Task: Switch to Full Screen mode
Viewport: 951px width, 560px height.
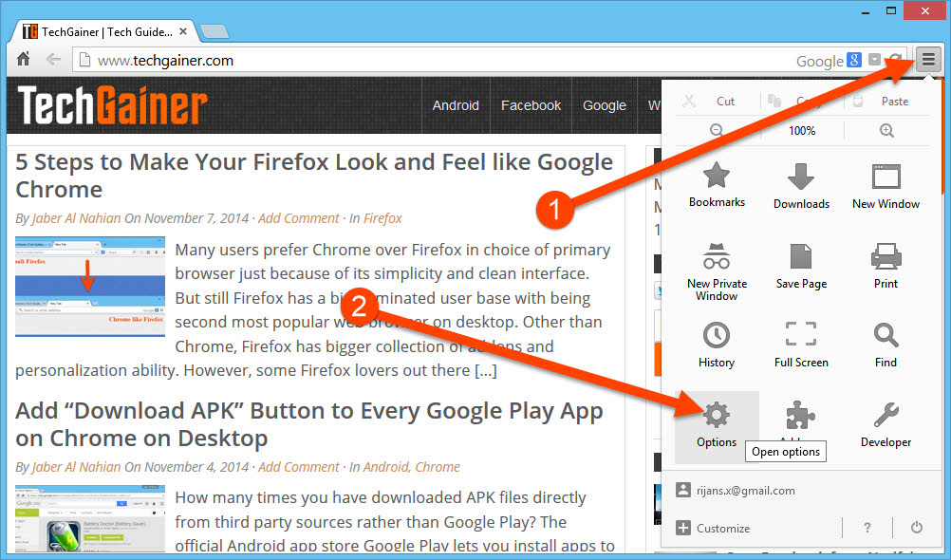Action: [x=801, y=345]
